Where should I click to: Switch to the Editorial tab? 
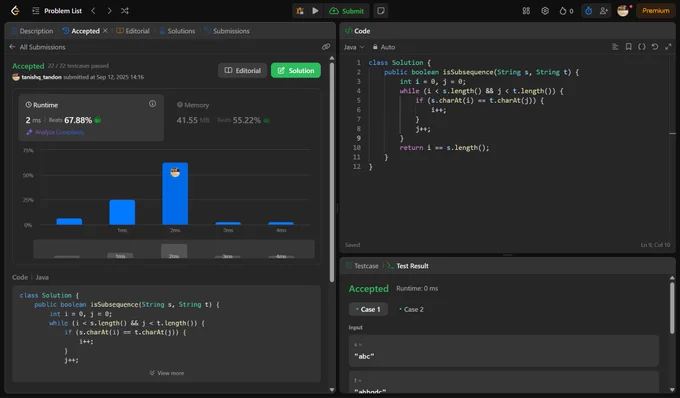pos(133,31)
